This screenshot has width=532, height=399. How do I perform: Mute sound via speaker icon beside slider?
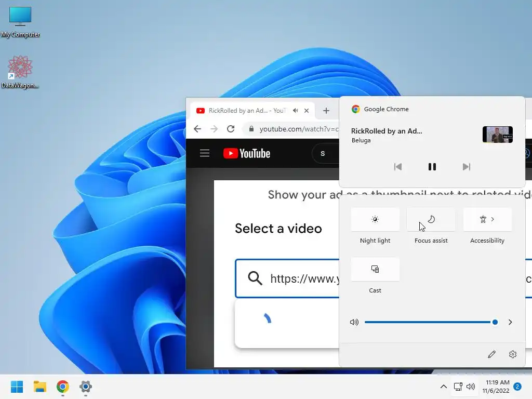[x=354, y=322]
